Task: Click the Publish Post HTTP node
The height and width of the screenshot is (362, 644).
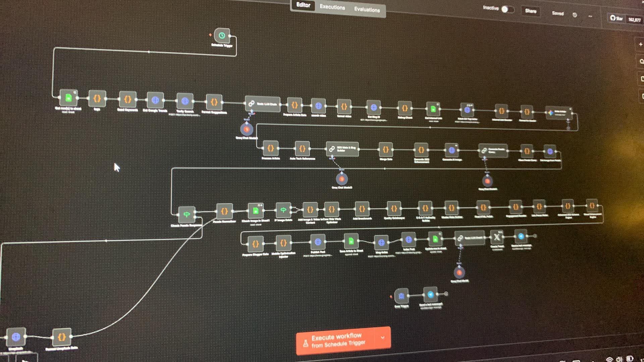Action: click(x=318, y=242)
